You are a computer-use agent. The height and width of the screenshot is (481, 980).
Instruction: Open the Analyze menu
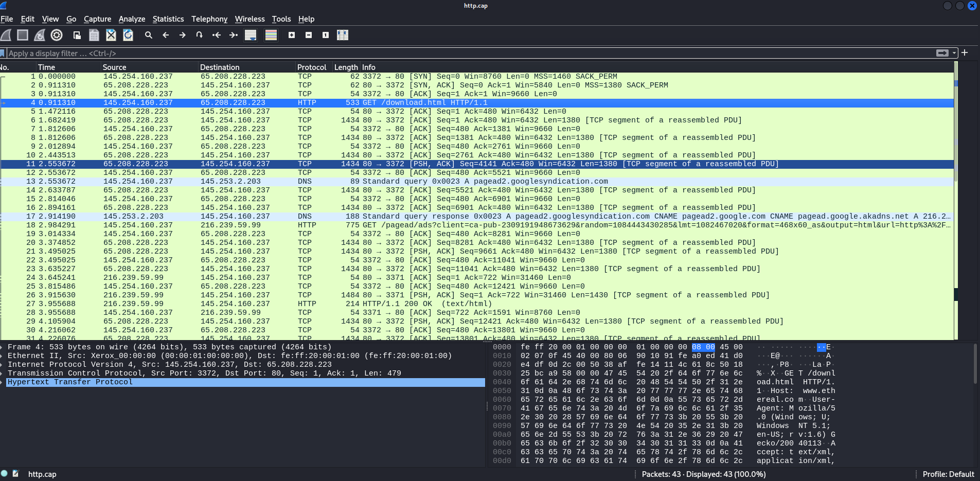pos(132,19)
